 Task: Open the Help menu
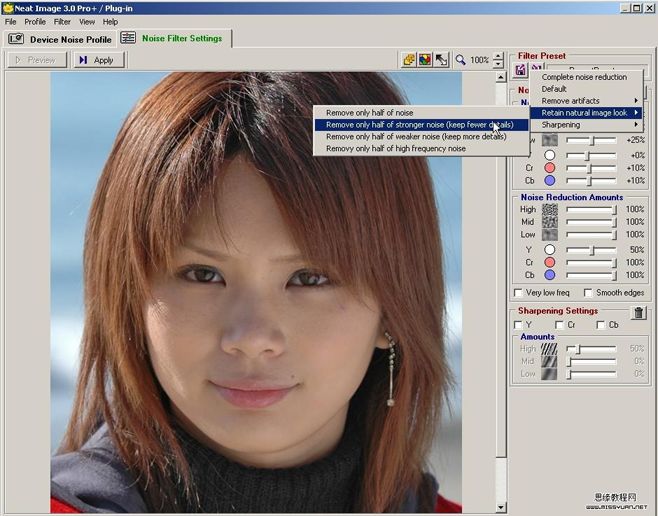(x=110, y=22)
